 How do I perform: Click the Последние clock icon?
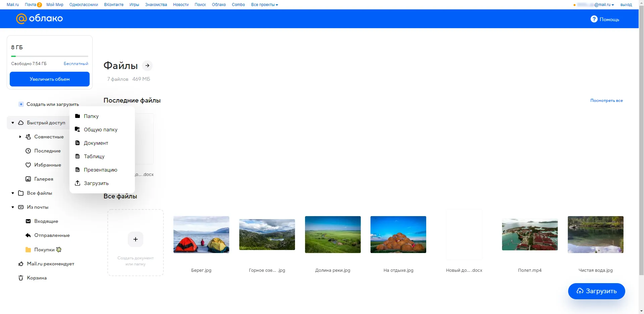[x=28, y=151]
